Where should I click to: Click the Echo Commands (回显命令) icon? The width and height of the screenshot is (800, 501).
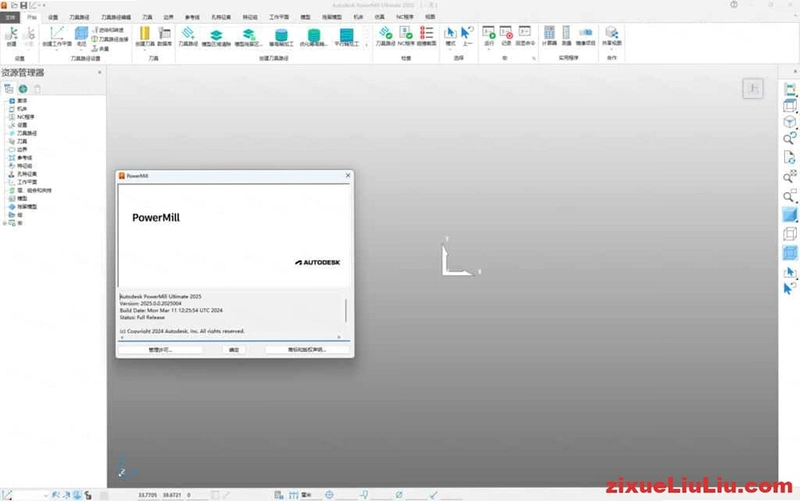pos(524,32)
